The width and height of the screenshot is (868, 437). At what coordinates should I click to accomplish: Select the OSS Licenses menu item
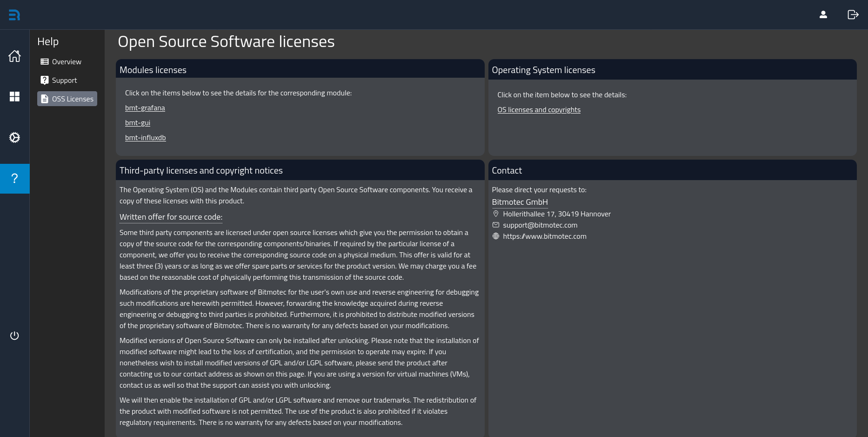tap(67, 99)
